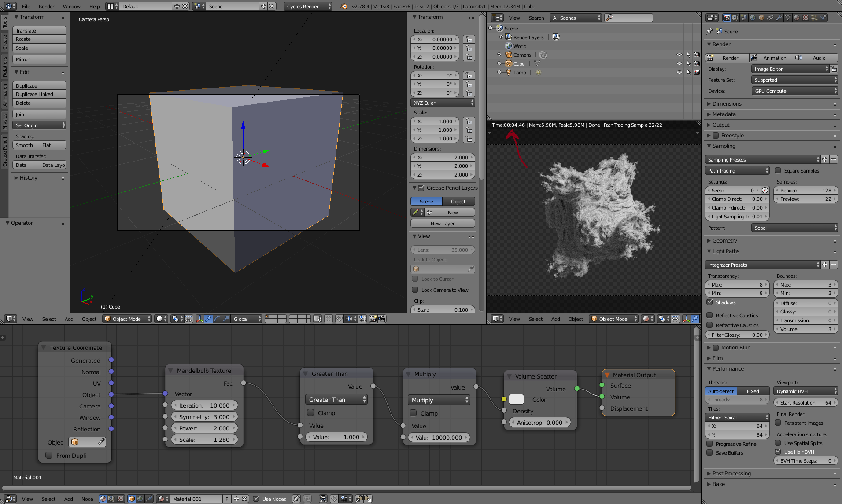Toggle the Clamp checkbox in Multiply node
842x504 pixels.
click(413, 413)
